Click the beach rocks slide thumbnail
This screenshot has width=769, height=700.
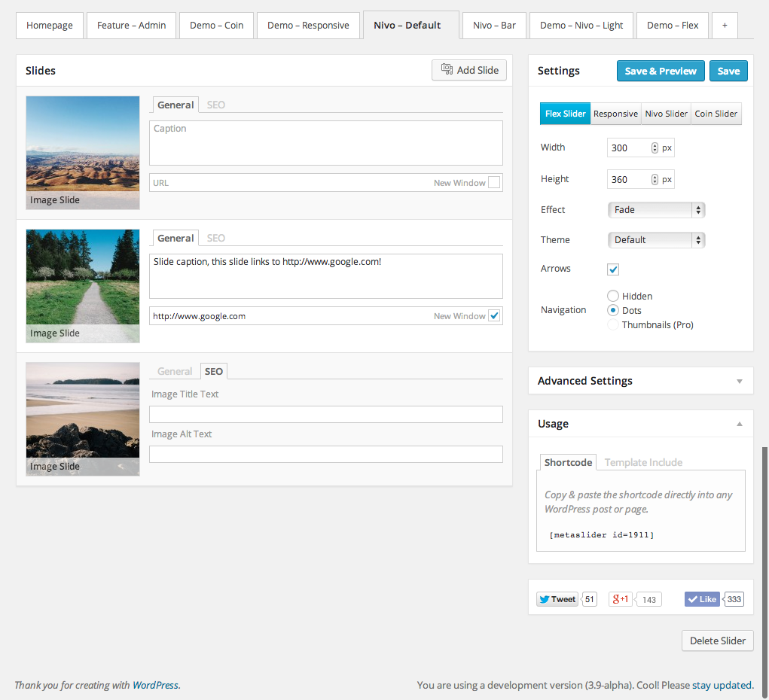[x=83, y=419]
